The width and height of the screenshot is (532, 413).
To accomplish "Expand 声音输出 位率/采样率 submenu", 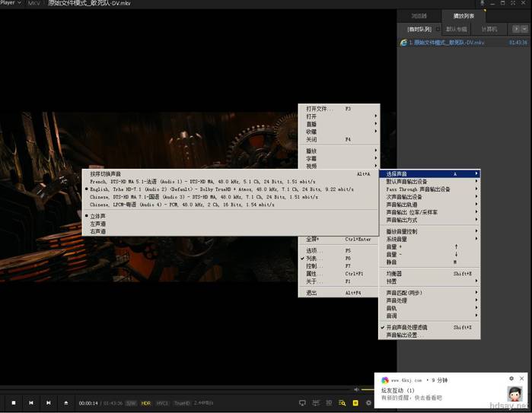I will pos(429,212).
